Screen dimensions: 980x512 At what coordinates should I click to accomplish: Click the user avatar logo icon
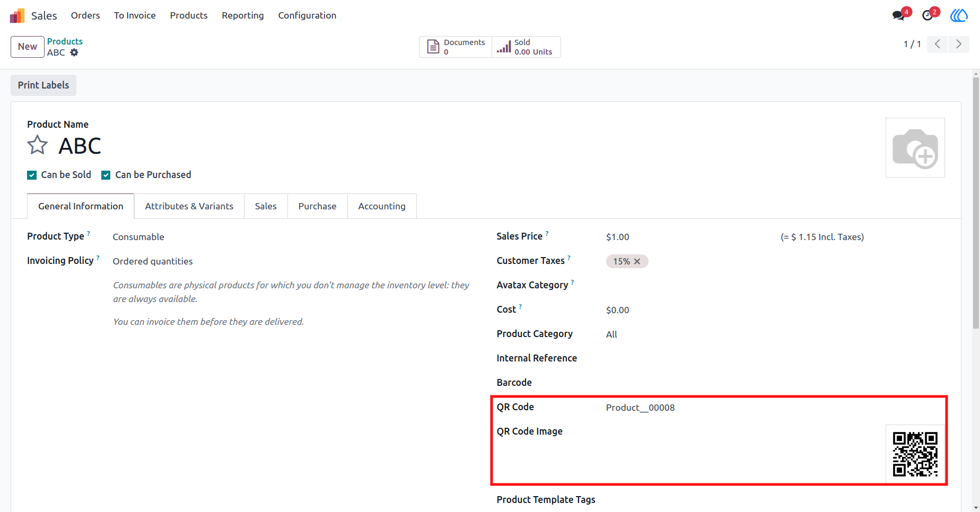point(959,15)
